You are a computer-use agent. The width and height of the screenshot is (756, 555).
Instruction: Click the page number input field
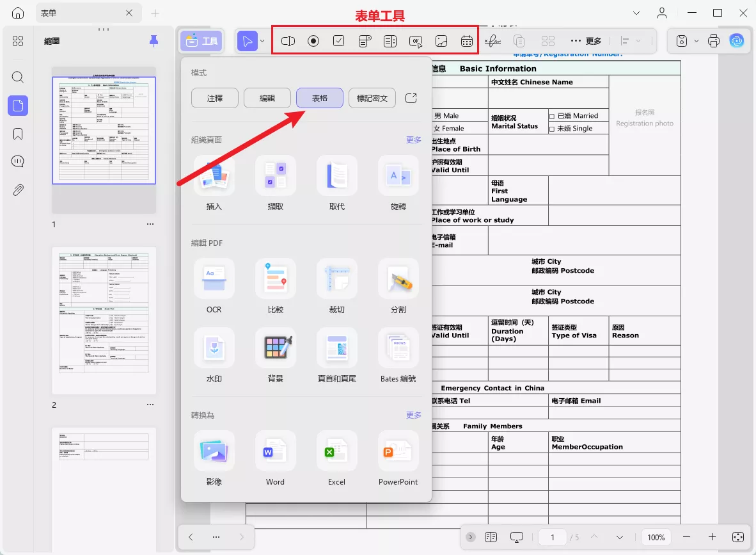pyautogui.click(x=553, y=537)
